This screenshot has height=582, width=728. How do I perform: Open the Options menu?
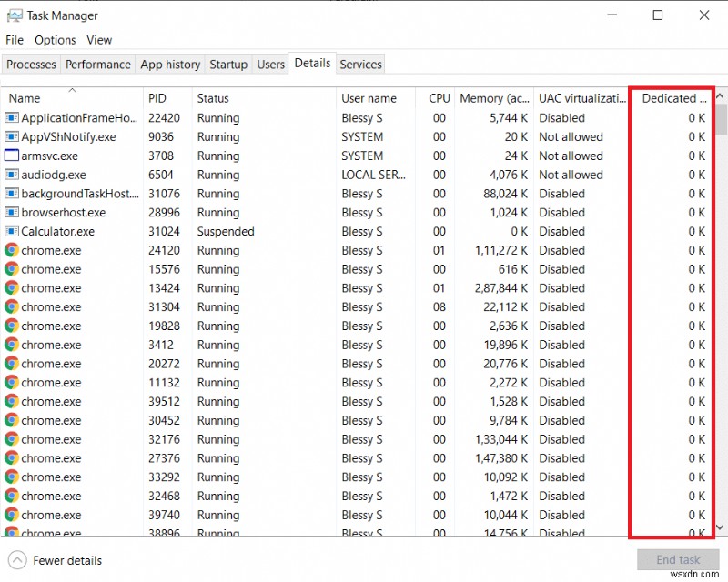coord(55,40)
